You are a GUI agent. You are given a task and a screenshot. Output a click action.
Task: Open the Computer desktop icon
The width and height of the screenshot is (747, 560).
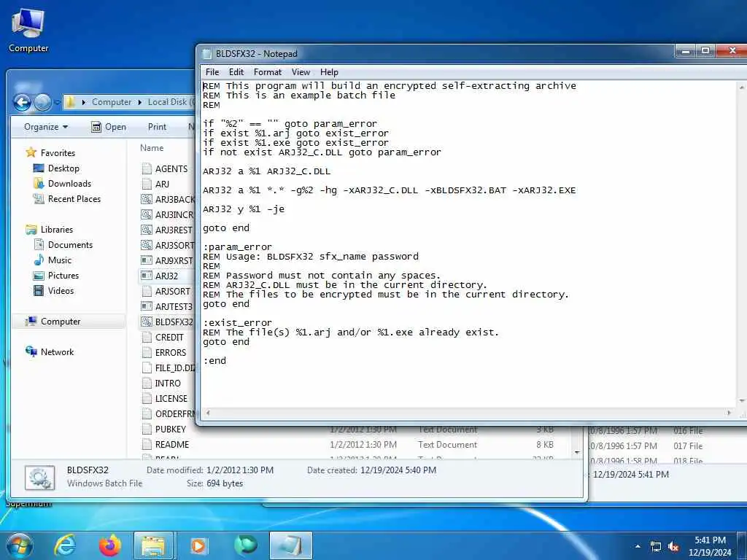coord(28,31)
